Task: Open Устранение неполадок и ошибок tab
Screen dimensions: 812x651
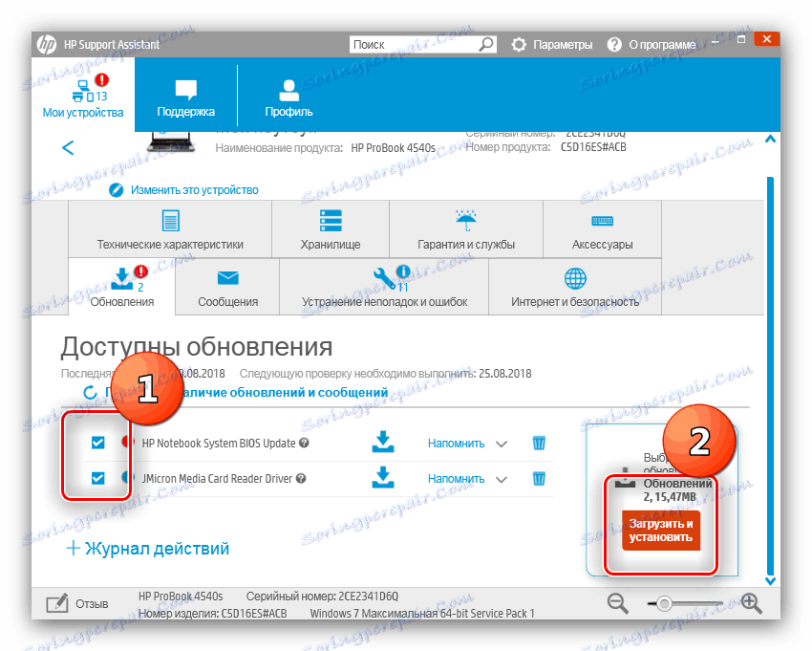Action: pyautogui.click(x=384, y=287)
